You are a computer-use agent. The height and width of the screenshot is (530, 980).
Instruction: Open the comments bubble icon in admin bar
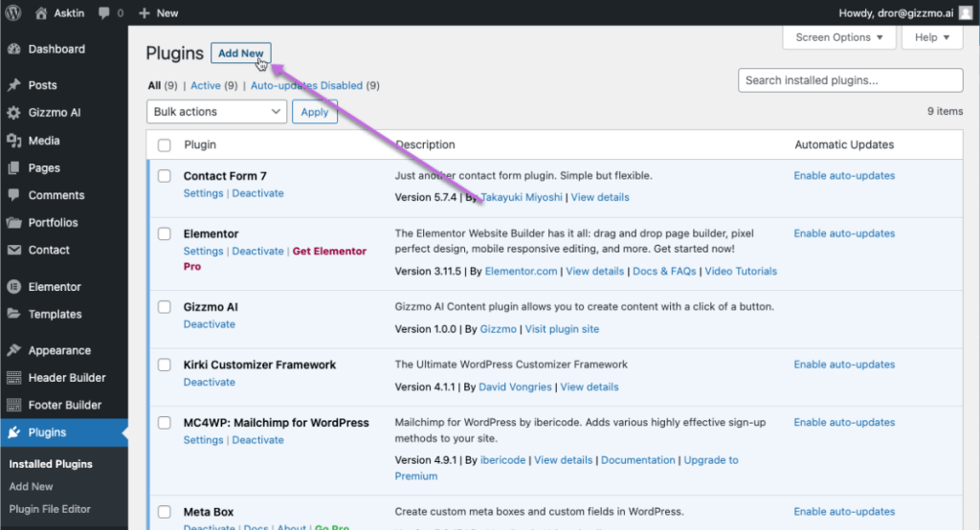pyautogui.click(x=103, y=13)
